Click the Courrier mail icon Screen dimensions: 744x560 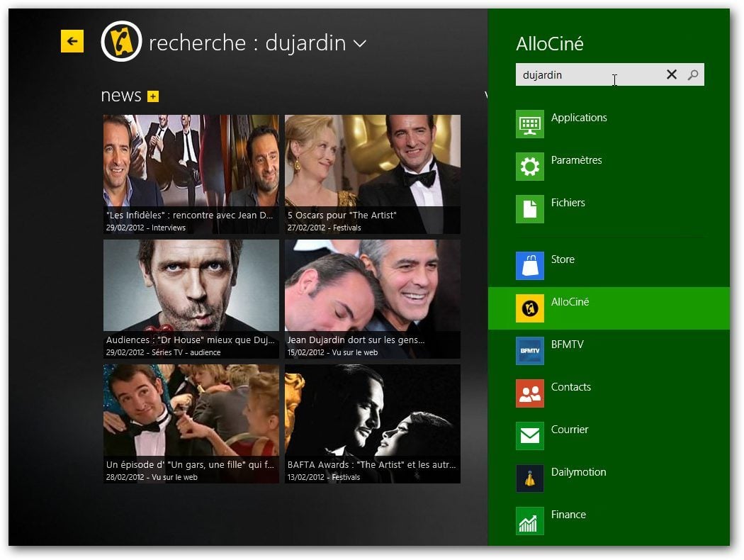coord(529,436)
